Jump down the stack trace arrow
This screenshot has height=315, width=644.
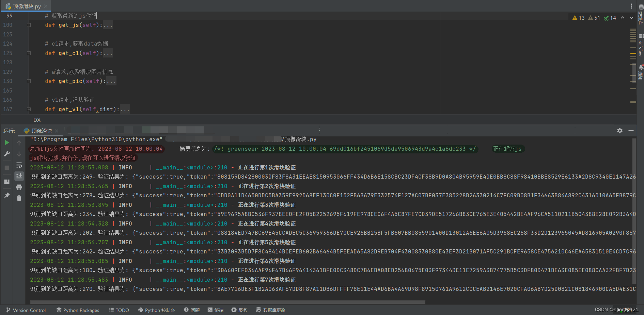coord(19,154)
